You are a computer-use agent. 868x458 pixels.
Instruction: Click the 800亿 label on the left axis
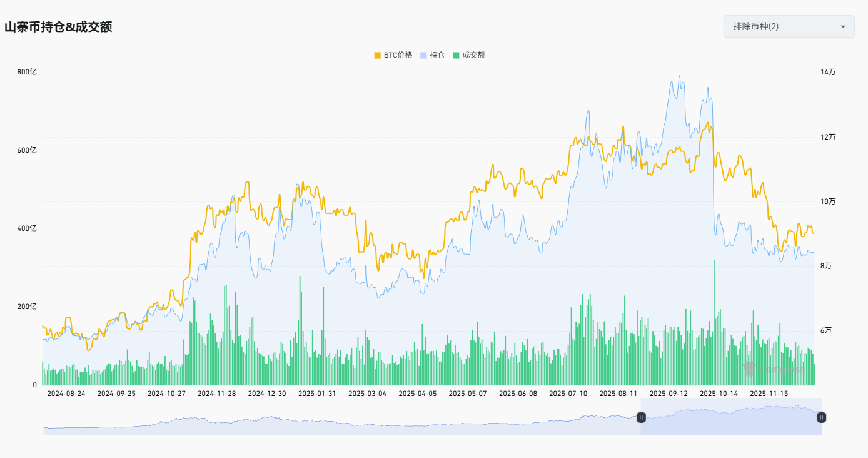(x=27, y=73)
